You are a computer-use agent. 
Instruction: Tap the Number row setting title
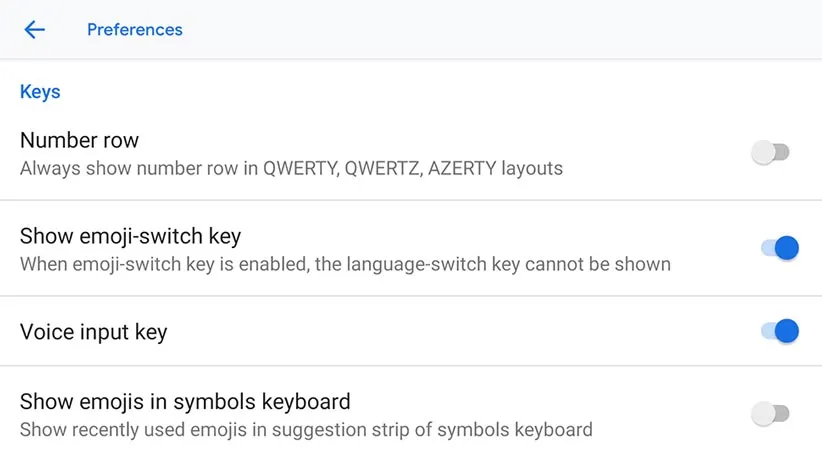point(79,140)
